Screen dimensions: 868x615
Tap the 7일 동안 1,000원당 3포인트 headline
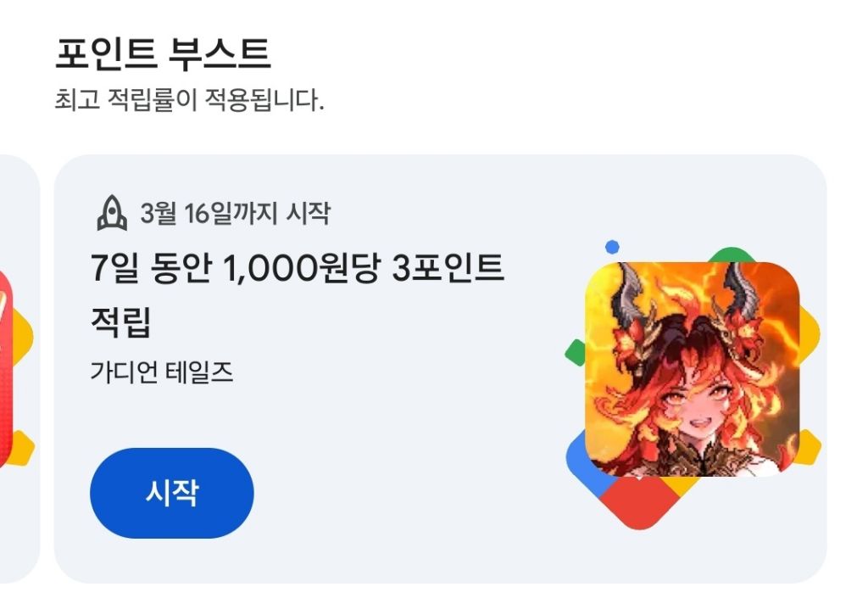coord(298,268)
